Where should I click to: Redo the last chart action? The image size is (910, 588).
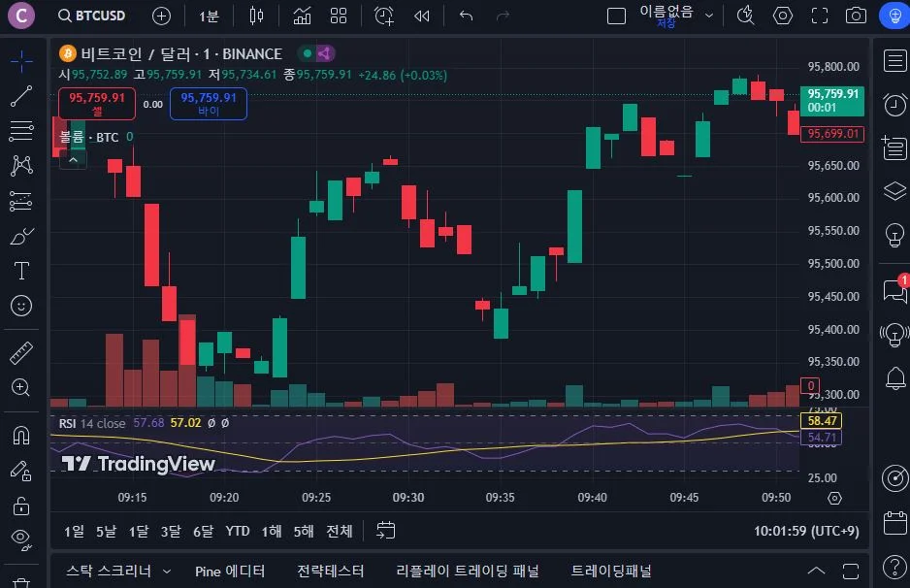click(x=503, y=16)
